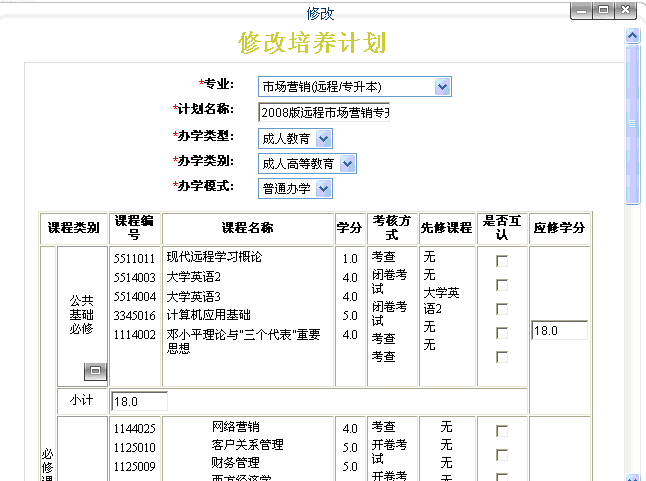The image size is (646, 481).
Task: Click the scrollbar up arrow
Action: 632,36
